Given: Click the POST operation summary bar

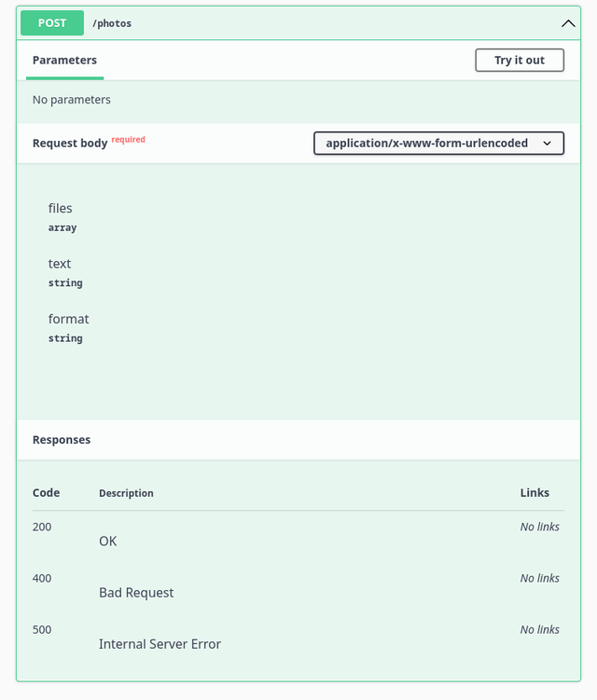Looking at the screenshot, I should pyautogui.click(x=298, y=23).
